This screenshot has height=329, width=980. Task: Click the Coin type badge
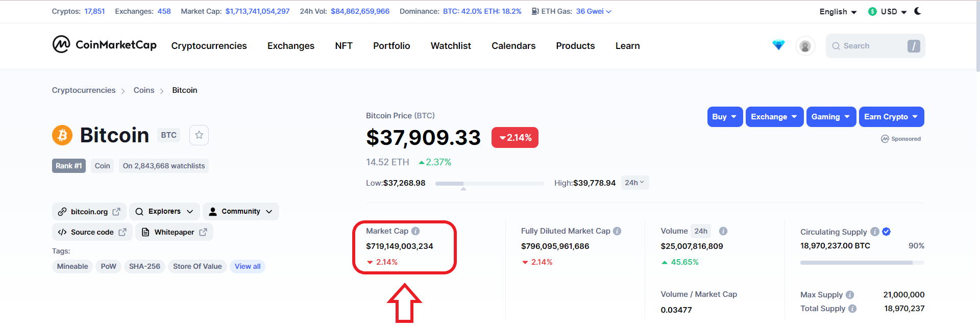103,166
